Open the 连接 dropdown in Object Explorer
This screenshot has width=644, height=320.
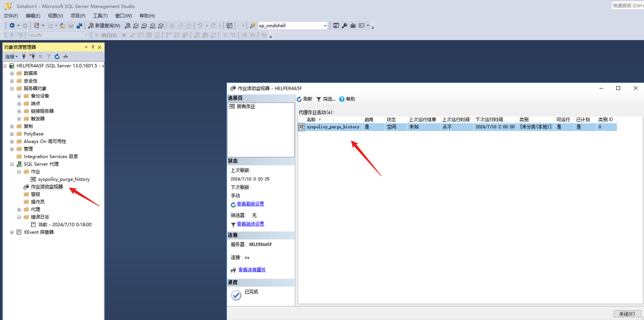click(x=12, y=57)
